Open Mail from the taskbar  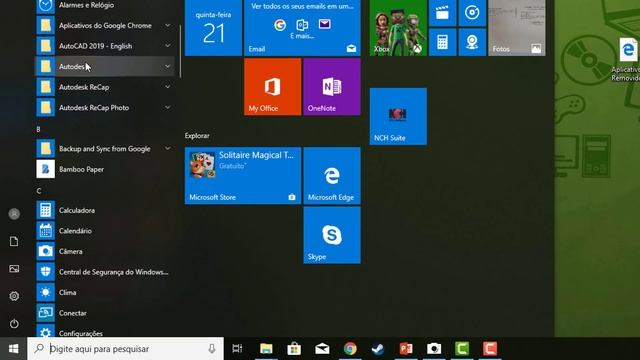tap(322, 349)
